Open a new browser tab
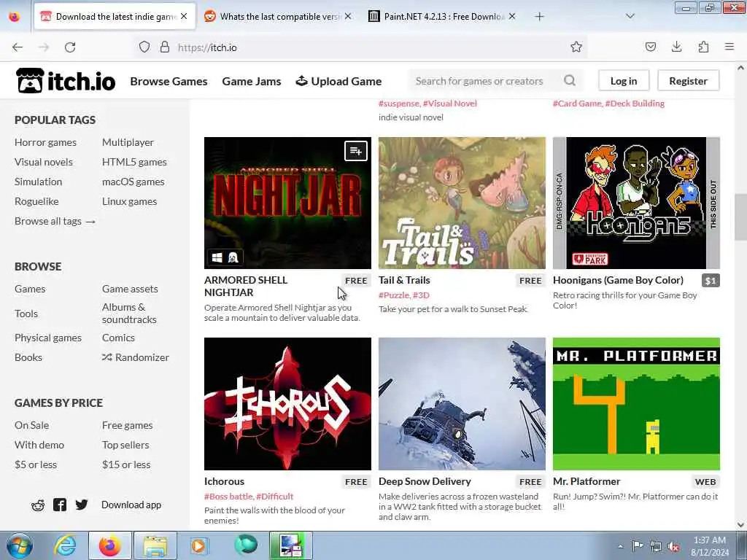The height and width of the screenshot is (560, 747). pyautogui.click(x=539, y=17)
